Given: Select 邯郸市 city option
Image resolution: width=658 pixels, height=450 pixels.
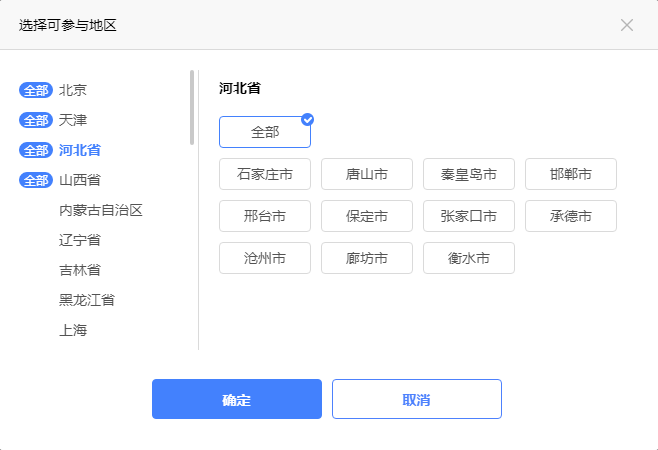Looking at the screenshot, I should click(x=571, y=174).
